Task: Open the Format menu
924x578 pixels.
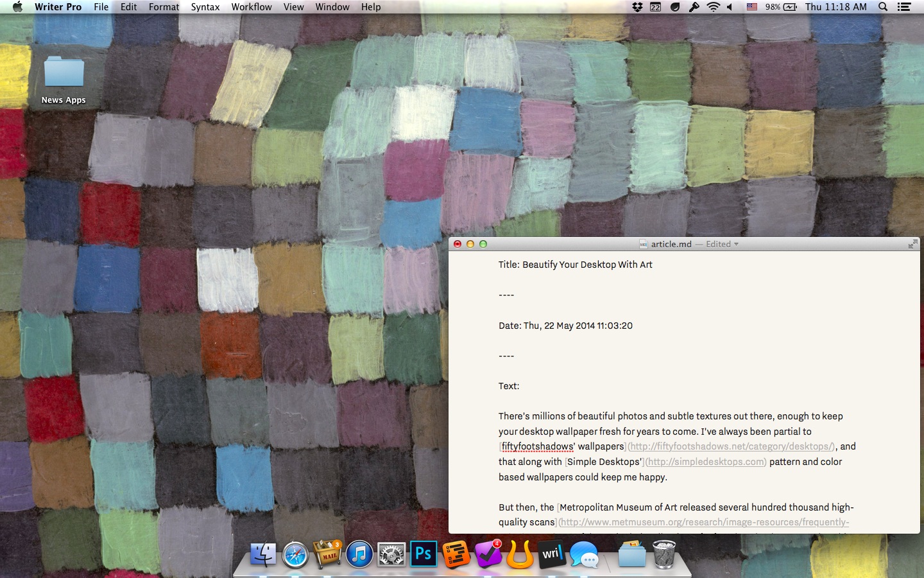Action: (x=164, y=7)
